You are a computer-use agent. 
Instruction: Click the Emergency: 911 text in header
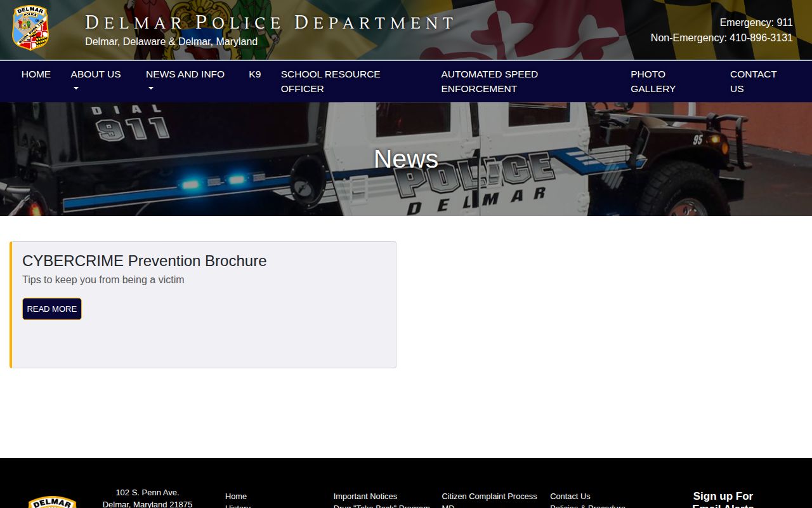[756, 23]
